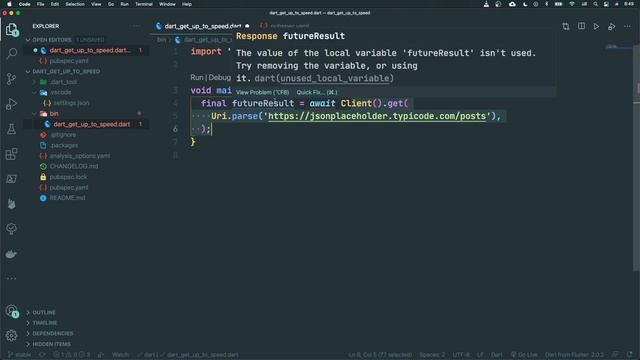The image size is (640, 360).
Task: Click the Run code lens above main
Action: tap(197, 78)
